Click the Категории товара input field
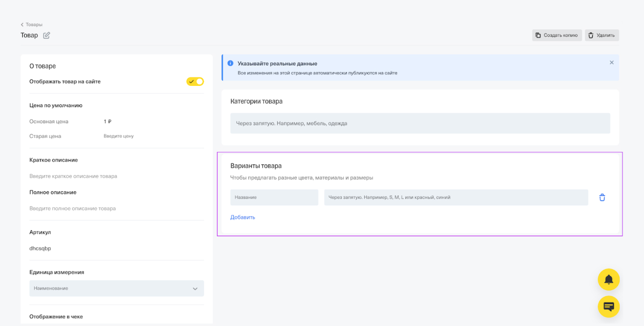The width and height of the screenshot is (644, 326). click(x=420, y=123)
